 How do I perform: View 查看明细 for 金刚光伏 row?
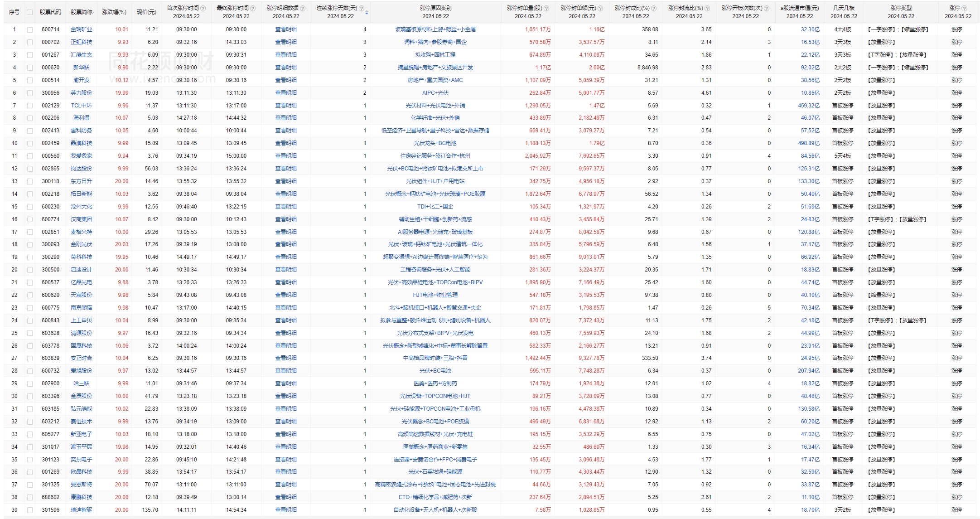coord(286,244)
